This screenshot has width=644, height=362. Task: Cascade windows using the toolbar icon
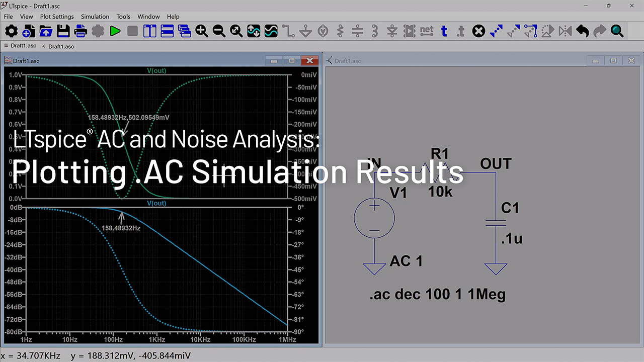pos(185,31)
